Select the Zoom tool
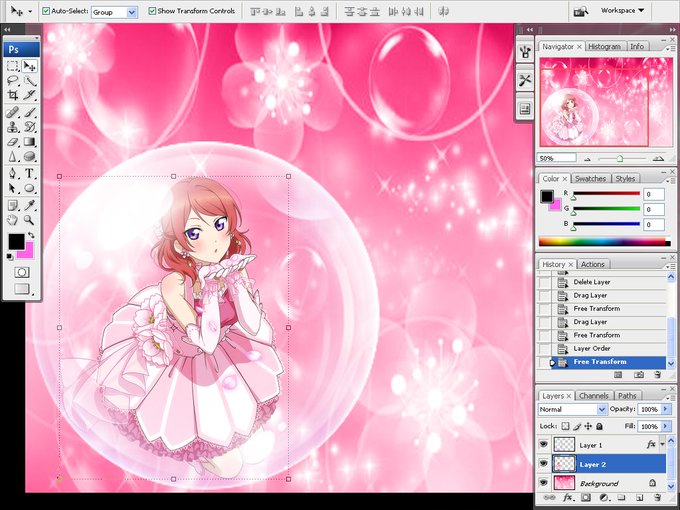The height and width of the screenshot is (510, 680). pos(29,220)
